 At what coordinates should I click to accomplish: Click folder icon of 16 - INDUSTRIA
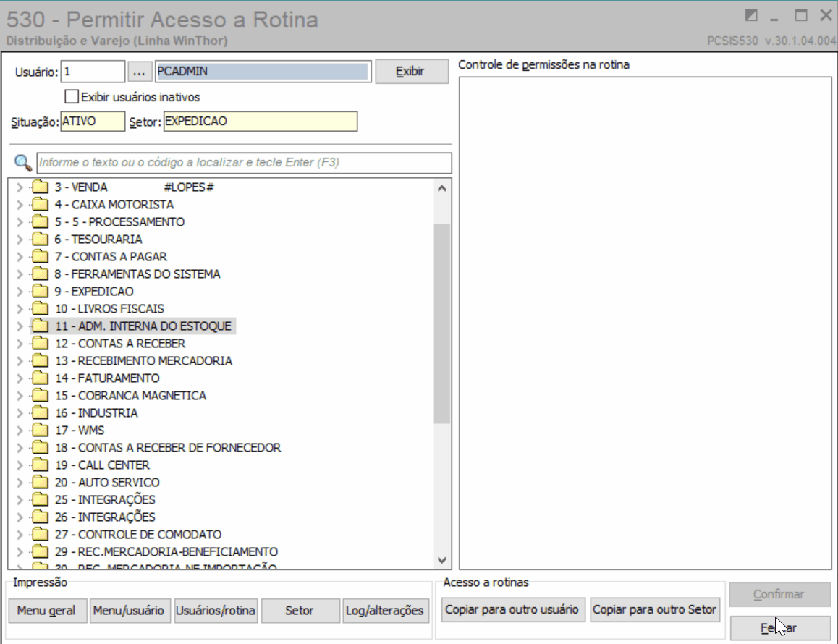coord(40,413)
